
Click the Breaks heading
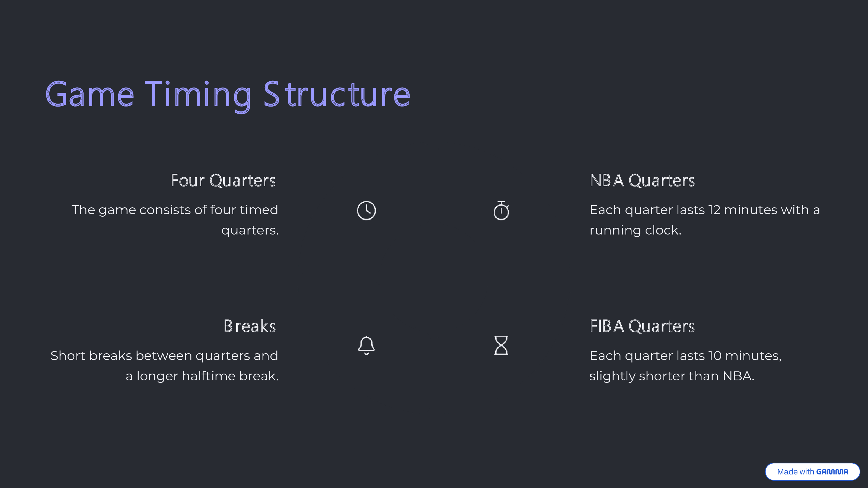[x=250, y=326]
